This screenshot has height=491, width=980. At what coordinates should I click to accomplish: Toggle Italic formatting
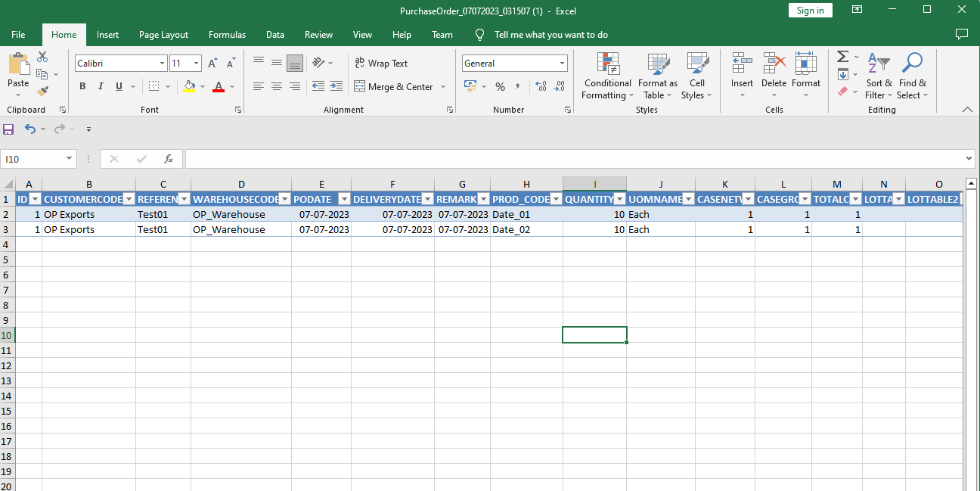point(101,87)
